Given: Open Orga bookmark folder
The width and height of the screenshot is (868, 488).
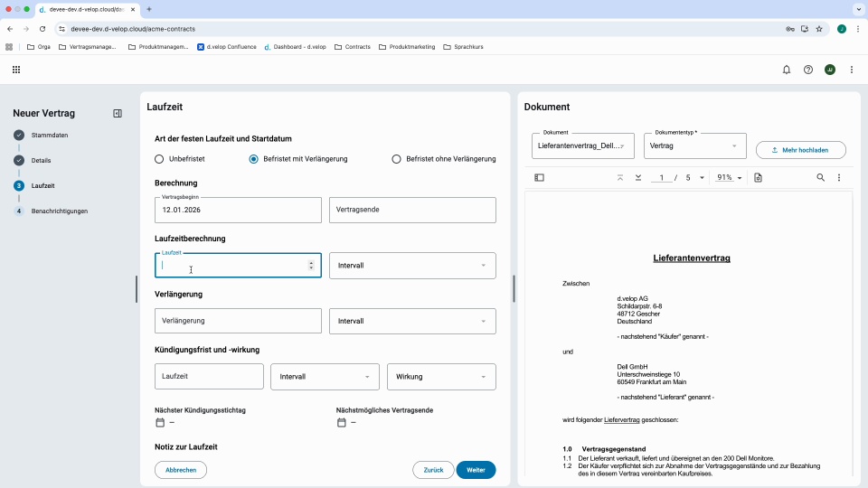Looking at the screenshot, I should [x=39, y=47].
